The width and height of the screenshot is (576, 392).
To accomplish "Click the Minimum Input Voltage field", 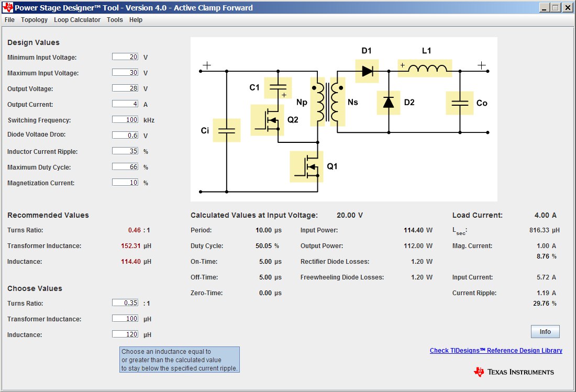I will point(125,57).
